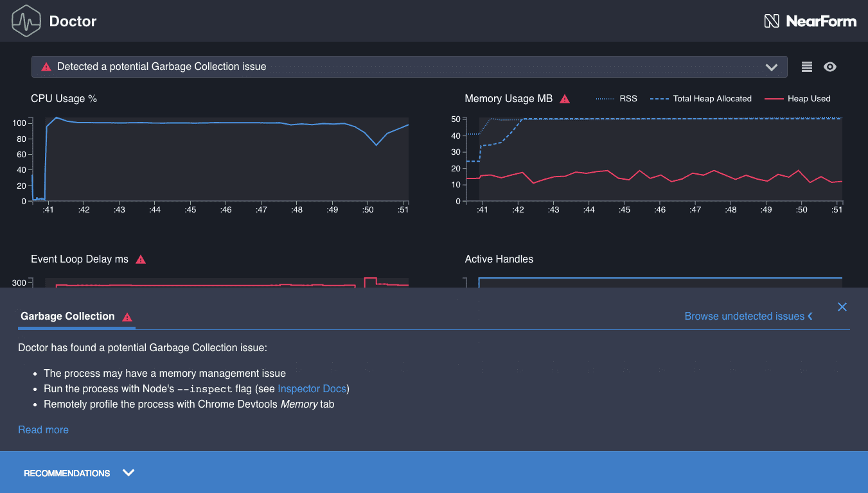The image size is (868, 493).
Task: Click the Doctor heartbeat logo icon
Action: click(26, 21)
